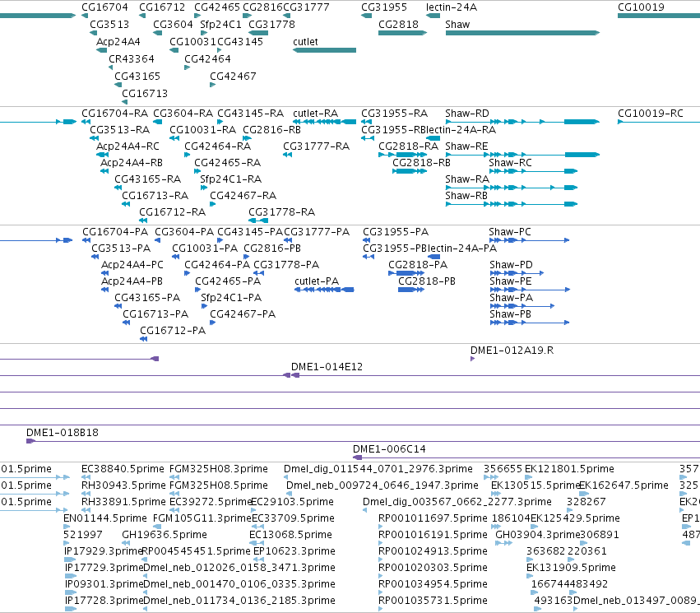Click the CG43165 gene arrow
700x613 pixels.
point(118,85)
